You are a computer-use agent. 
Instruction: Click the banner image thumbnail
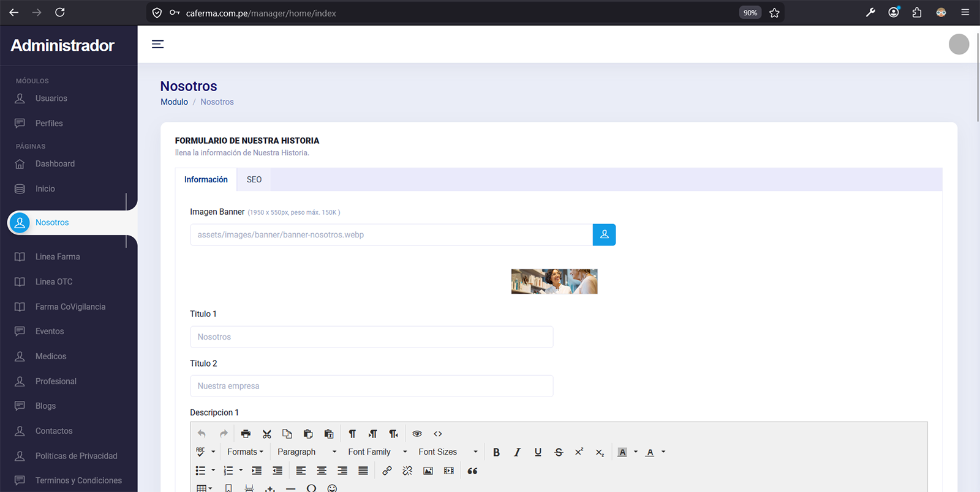click(x=554, y=281)
